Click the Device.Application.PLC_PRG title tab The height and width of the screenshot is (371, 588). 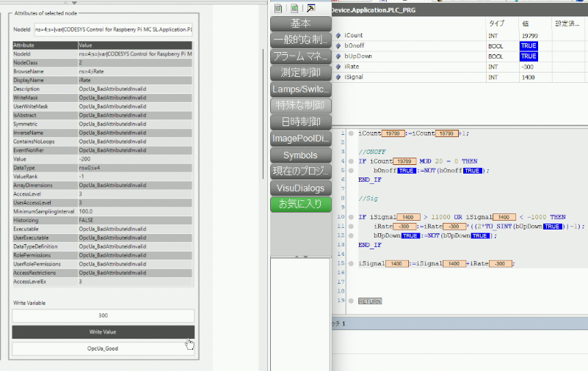(x=374, y=10)
